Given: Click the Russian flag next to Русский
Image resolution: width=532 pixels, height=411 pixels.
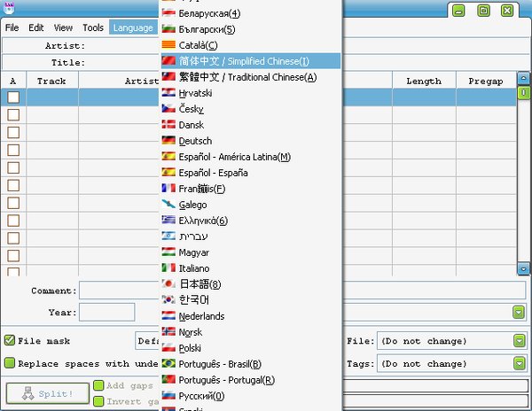Looking at the screenshot, I should [x=168, y=395].
